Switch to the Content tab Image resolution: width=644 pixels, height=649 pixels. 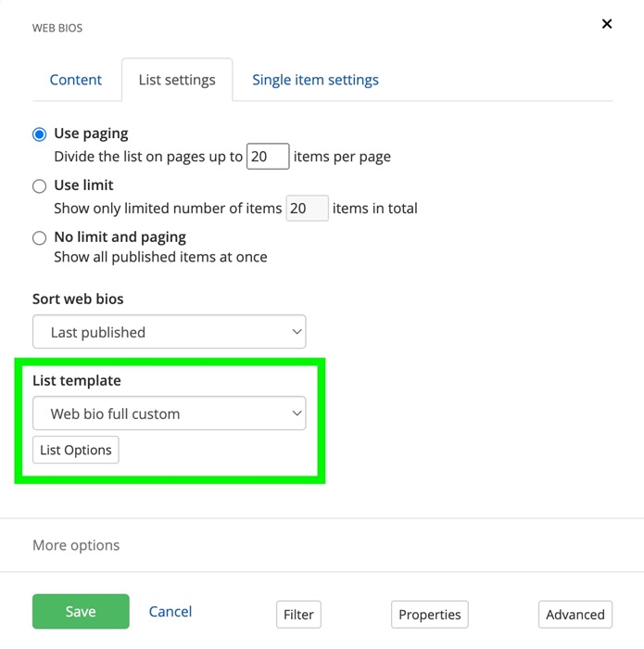pos(76,80)
